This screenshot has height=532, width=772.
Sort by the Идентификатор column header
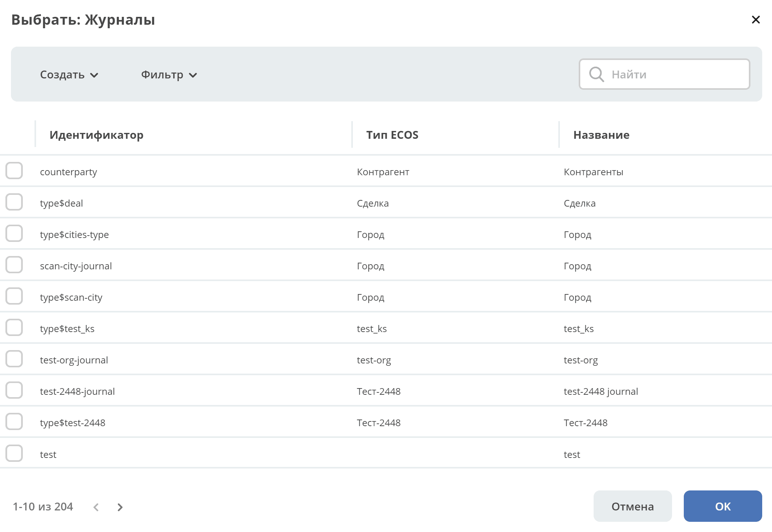96,135
